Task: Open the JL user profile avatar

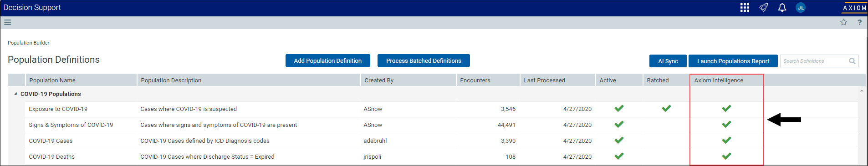Action: (x=801, y=8)
